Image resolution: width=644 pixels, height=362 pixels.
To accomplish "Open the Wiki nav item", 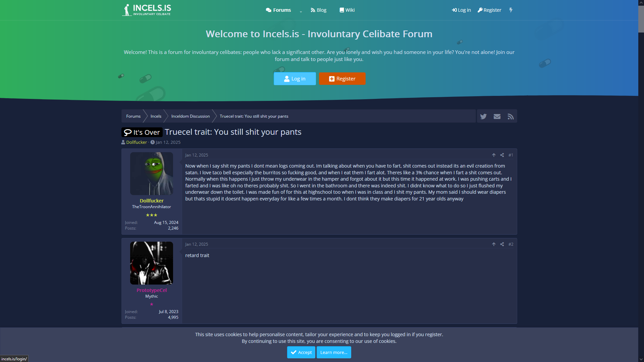I will click(x=347, y=10).
